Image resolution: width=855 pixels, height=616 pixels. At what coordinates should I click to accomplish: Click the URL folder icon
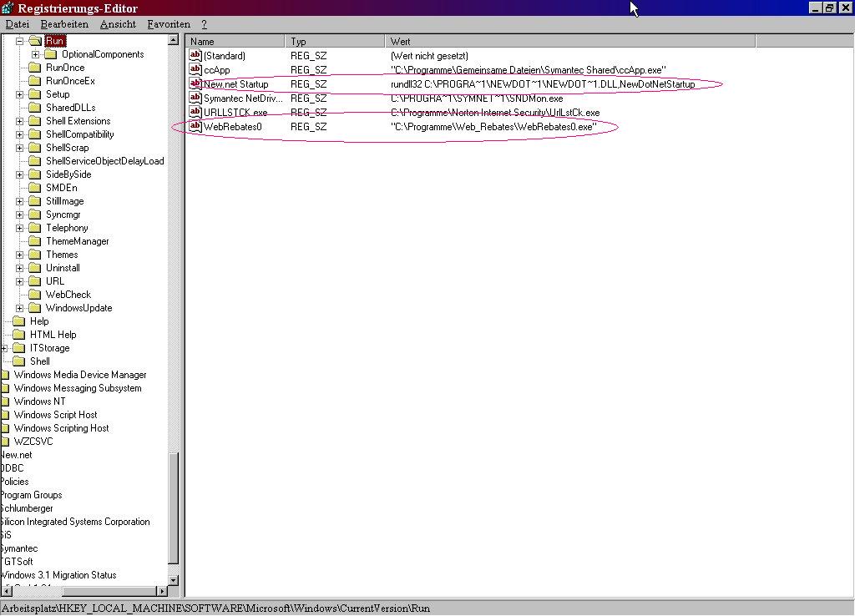(35, 281)
